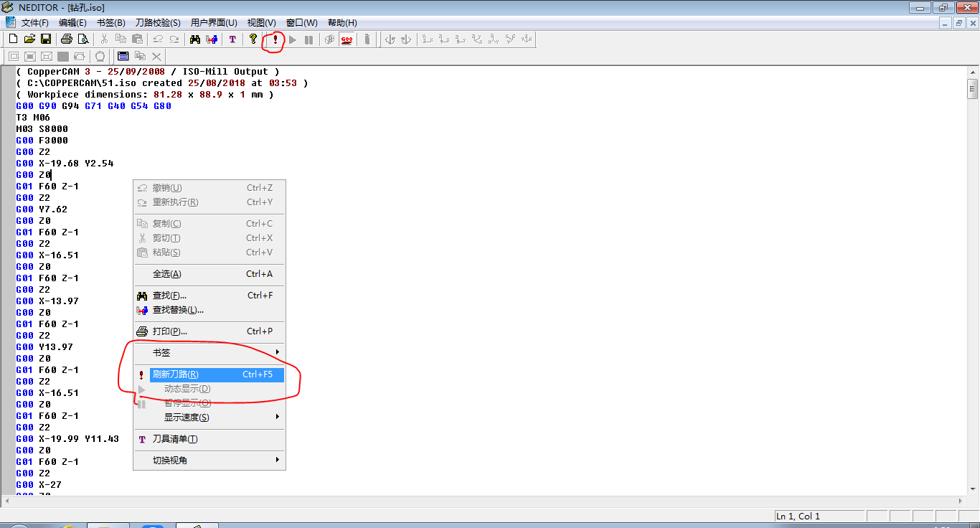Click the find-replace toolbar icon
This screenshot has width=980, height=528.
[x=211, y=39]
